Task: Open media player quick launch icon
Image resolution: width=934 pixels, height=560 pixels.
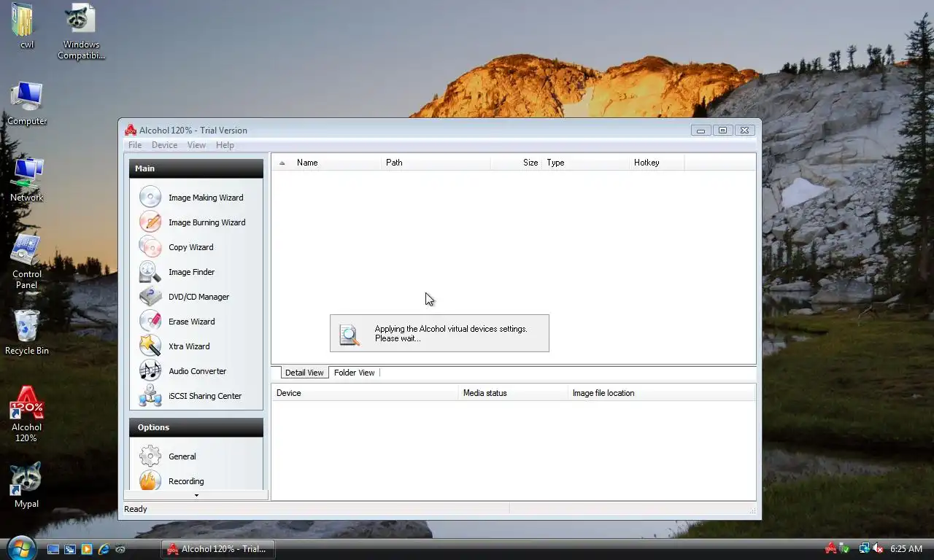Action: tap(87, 549)
